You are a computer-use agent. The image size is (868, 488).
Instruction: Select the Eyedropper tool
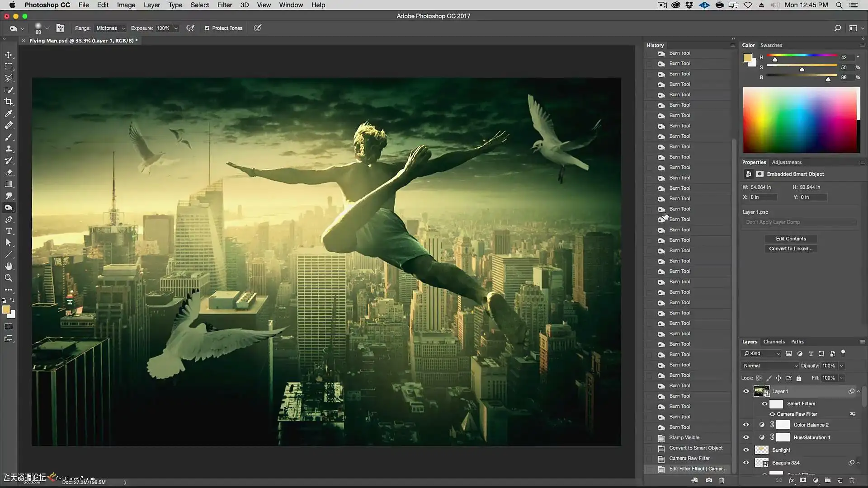[9, 113]
